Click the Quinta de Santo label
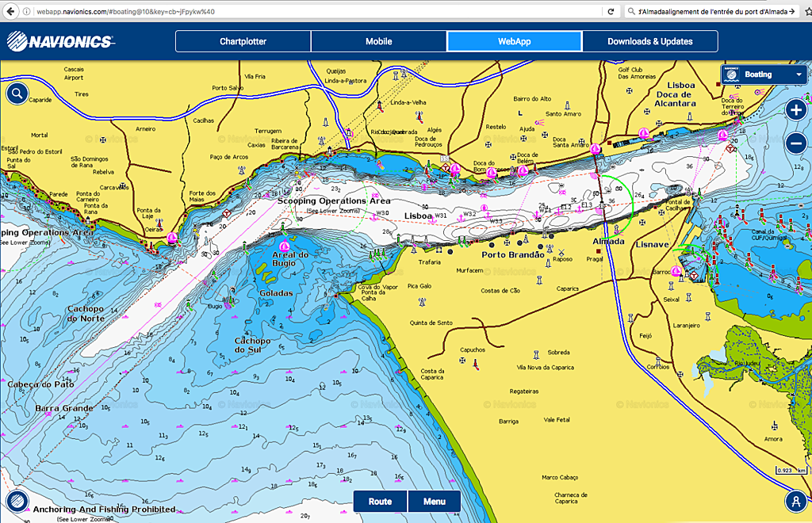The width and height of the screenshot is (812, 523). pyautogui.click(x=431, y=323)
